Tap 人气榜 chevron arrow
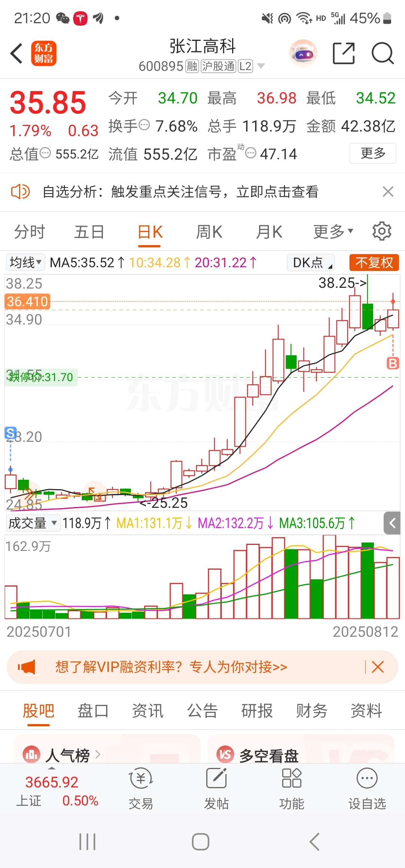 coord(98,754)
